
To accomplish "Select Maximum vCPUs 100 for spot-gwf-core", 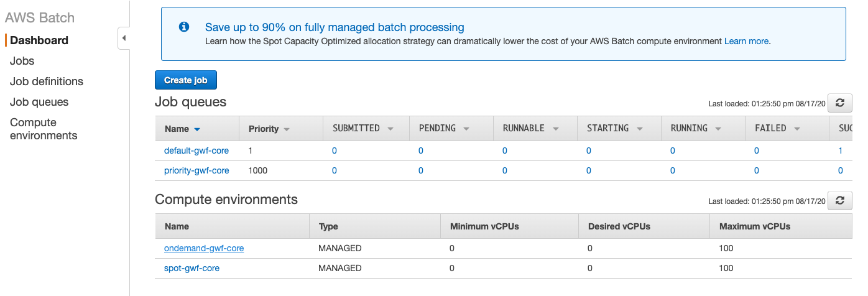I will pos(726,268).
